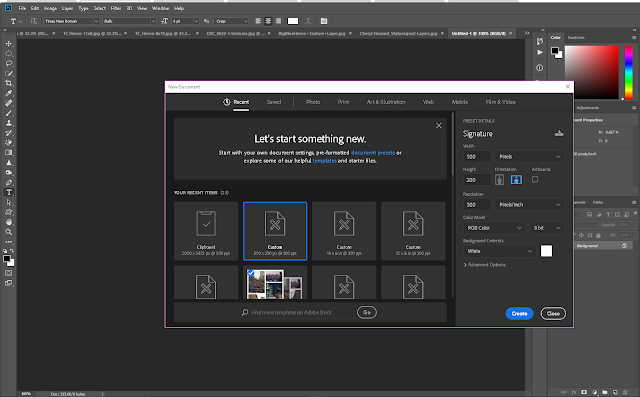Open font family dropdown Times New Roman

point(71,21)
